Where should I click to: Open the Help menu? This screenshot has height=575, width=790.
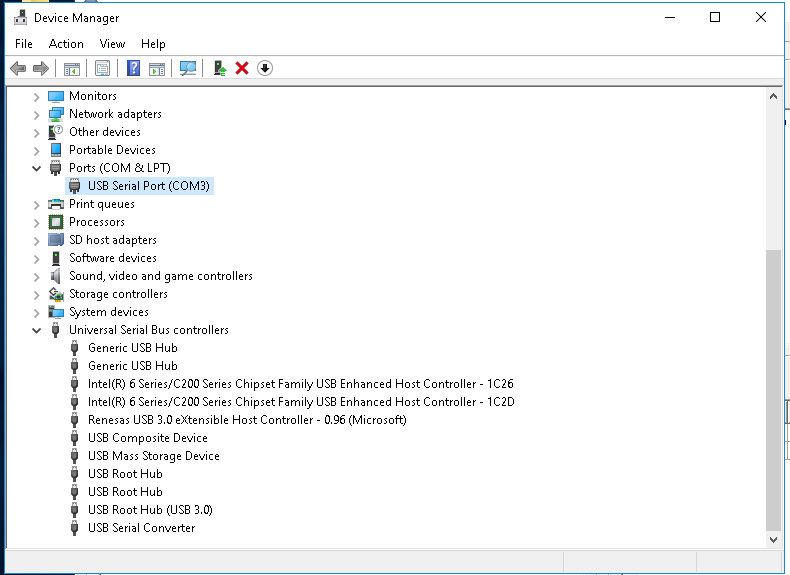pyautogui.click(x=153, y=44)
